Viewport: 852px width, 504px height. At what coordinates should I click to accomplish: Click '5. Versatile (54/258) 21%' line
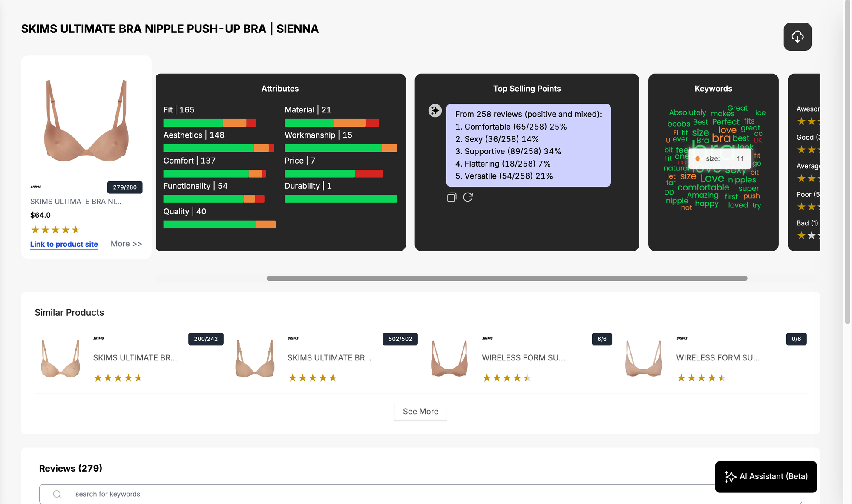[x=504, y=176]
